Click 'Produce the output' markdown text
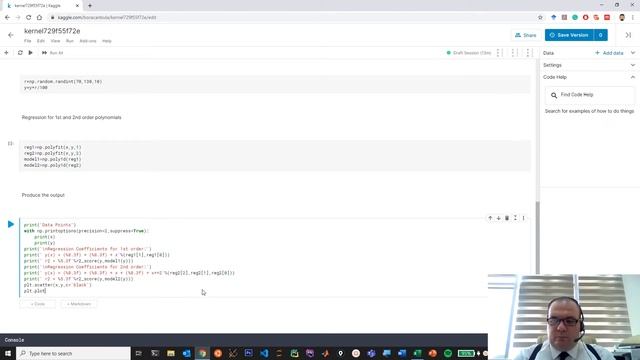This screenshot has height=360, width=640. (43, 195)
